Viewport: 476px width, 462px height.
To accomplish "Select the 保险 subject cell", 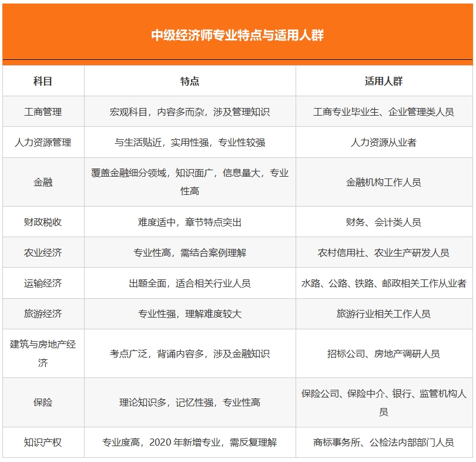I will [x=43, y=403].
